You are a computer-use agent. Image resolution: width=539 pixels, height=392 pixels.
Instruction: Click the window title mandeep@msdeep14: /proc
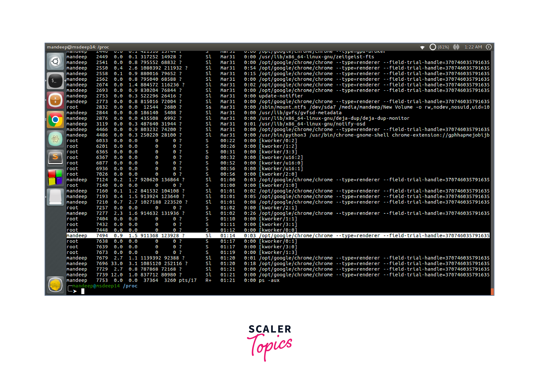78,47
